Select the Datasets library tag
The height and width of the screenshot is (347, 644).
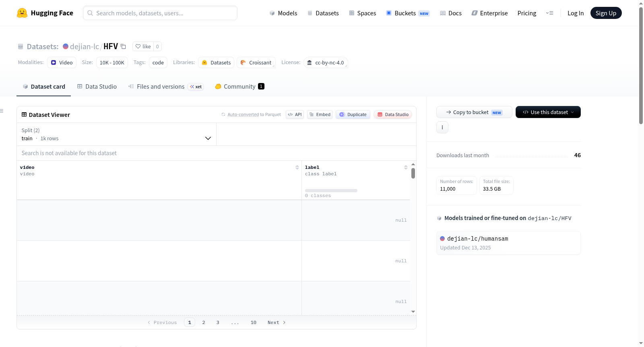click(216, 62)
